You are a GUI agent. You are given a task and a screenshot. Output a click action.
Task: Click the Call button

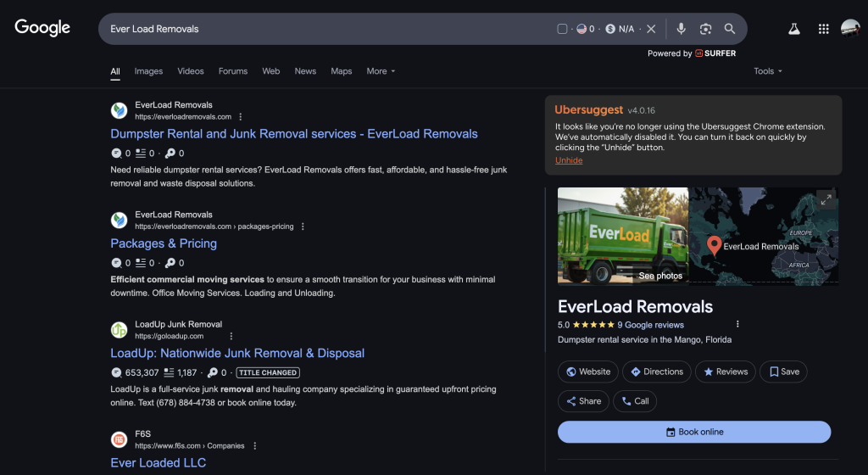coord(635,401)
